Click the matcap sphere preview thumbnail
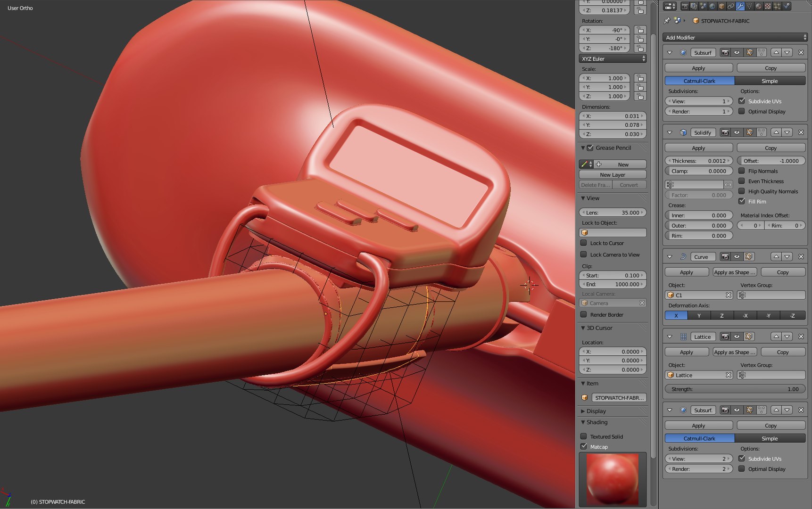The height and width of the screenshot is (509, 812). tap(613, 479)
